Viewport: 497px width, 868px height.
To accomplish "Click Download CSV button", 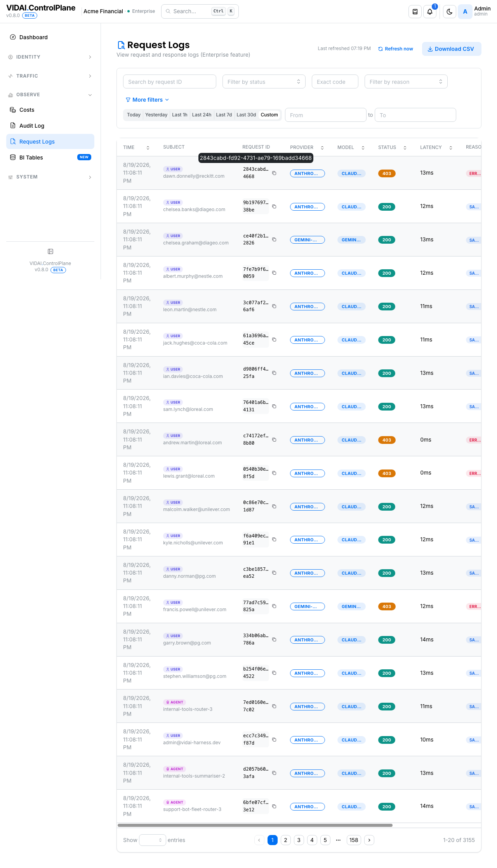I will (452, 49).
